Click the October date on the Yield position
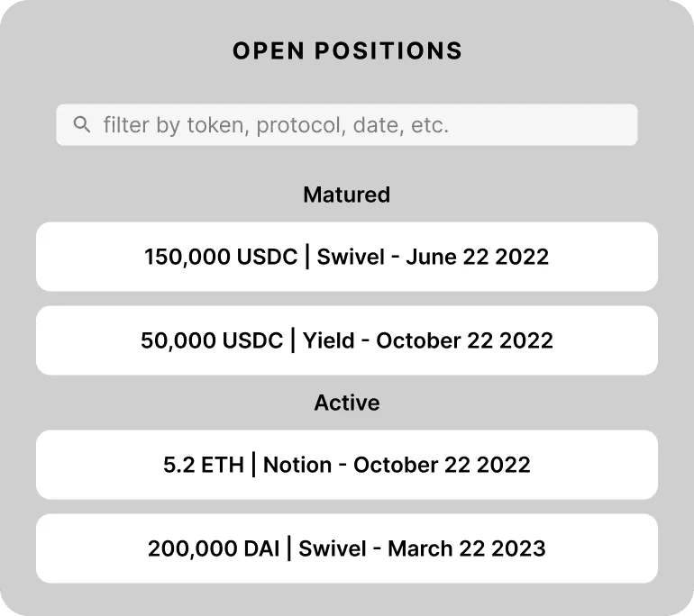 coord(464,340)
